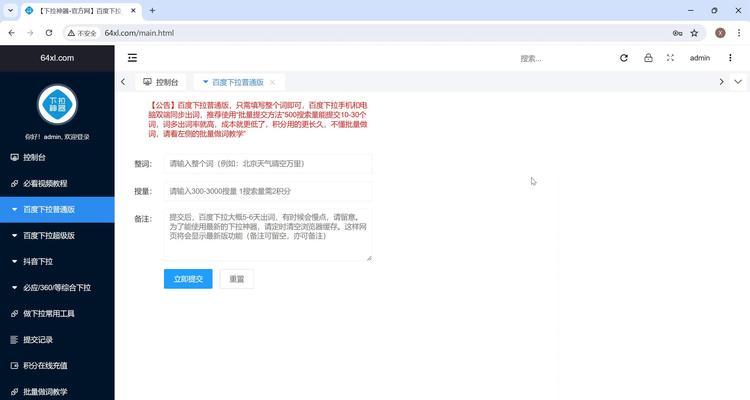The height and width of the screenshot is (400, 750).
Task: Click the 立即提交 button
Action: click(188, 279)
